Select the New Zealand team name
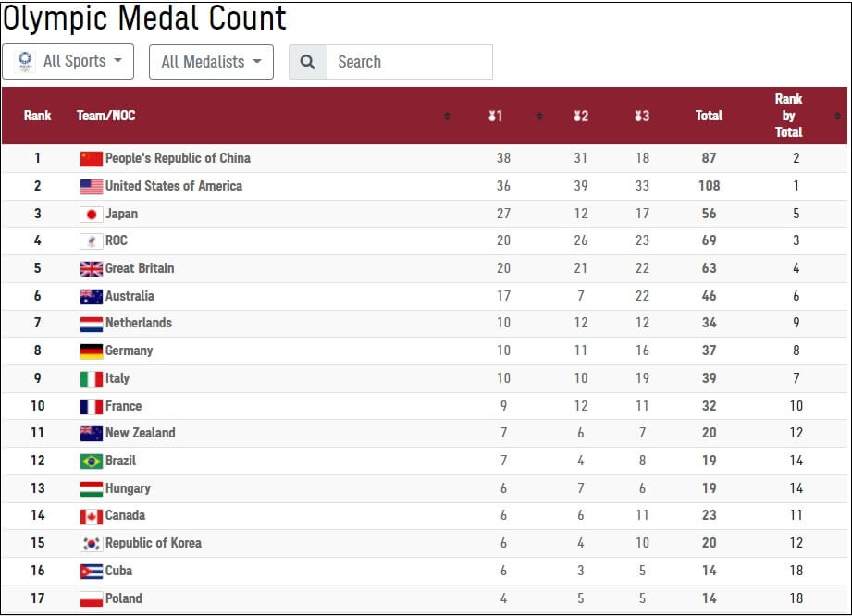This screenshot has height=616, width=852. pos(141,433)
